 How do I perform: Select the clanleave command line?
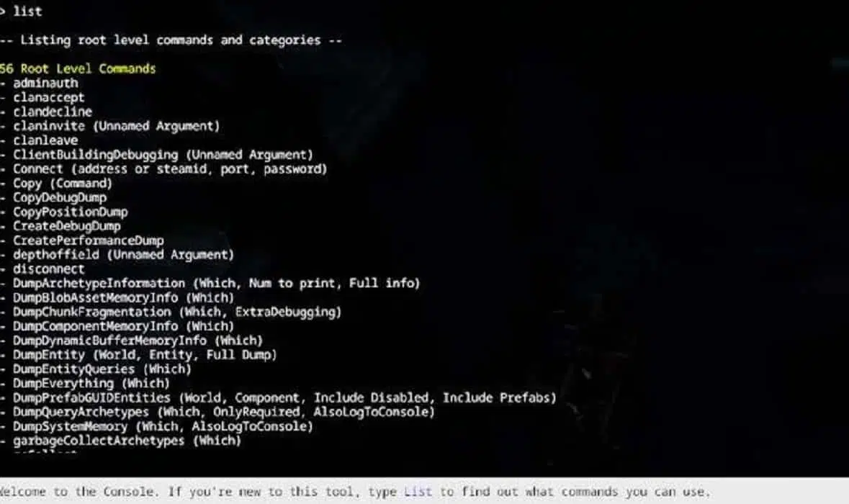(x=45, y=140)
